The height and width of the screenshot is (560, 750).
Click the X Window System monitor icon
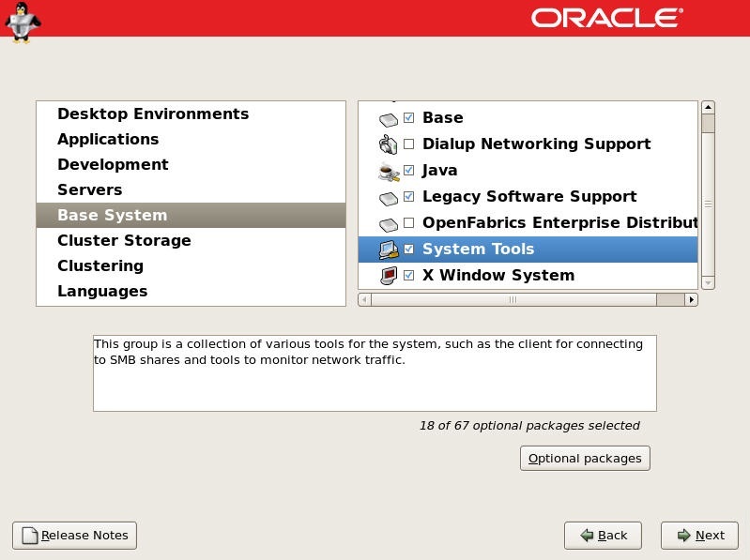click(389, 276)
